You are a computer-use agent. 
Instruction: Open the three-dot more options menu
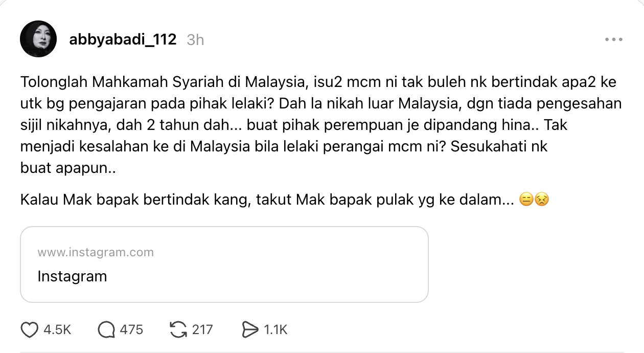point(613,39)
